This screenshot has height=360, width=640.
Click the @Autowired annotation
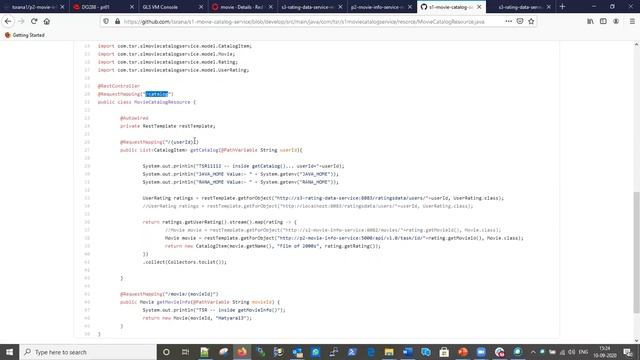pos(134,118)
